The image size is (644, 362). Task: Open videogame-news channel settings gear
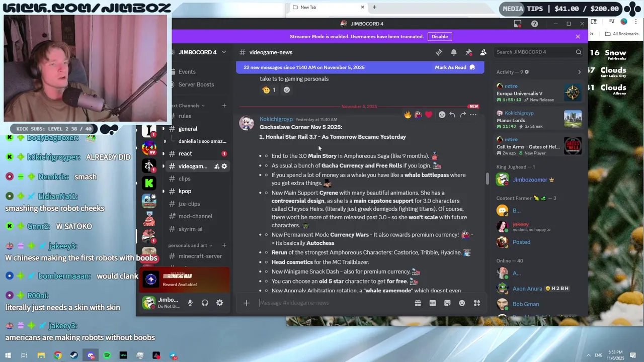(224, 166)
